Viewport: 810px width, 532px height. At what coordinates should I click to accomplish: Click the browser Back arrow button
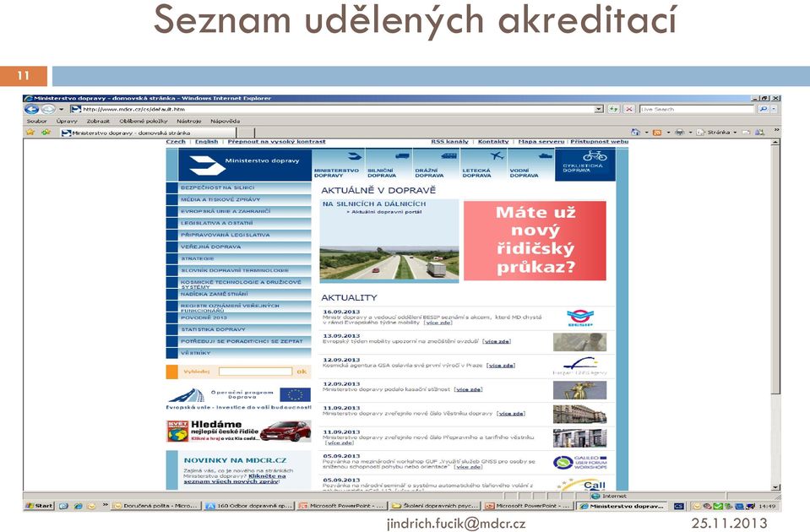pos(31,109)
